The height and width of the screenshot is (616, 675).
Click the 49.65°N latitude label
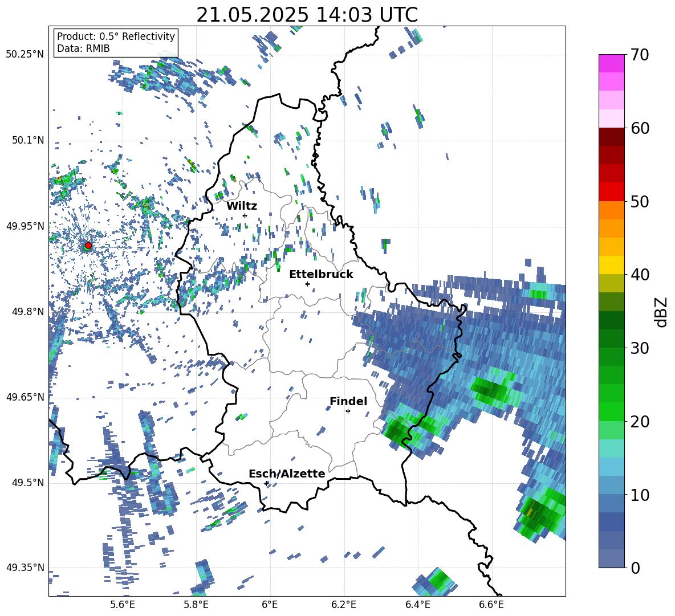[25, 397]
